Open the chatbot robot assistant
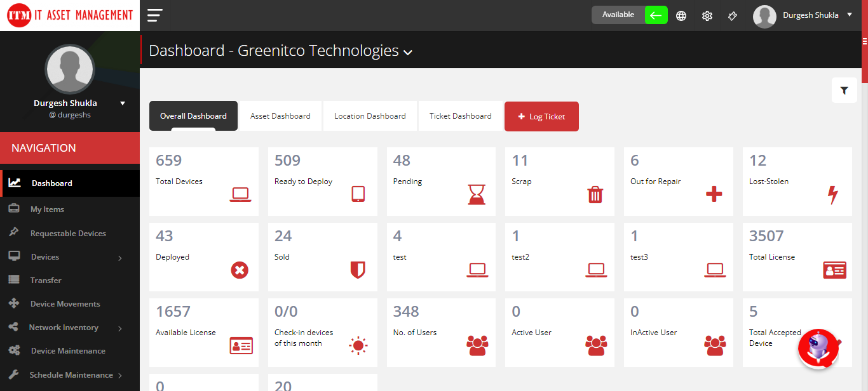 pyautogui.click(x=819, y=348)
